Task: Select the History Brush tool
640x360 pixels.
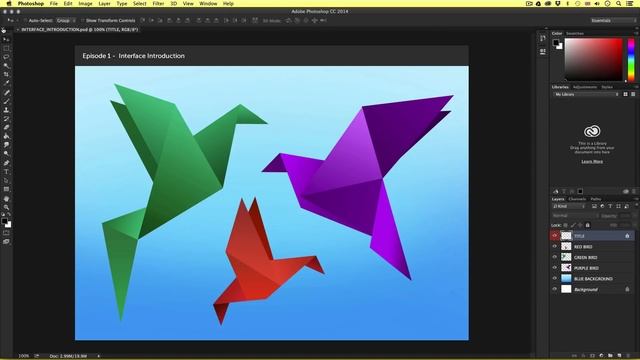Action: 6,119
